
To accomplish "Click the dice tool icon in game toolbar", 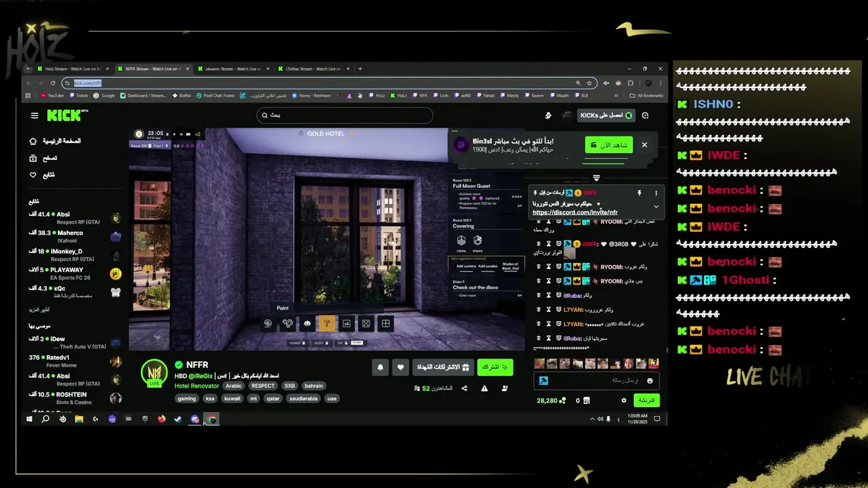I will [366, 324].
